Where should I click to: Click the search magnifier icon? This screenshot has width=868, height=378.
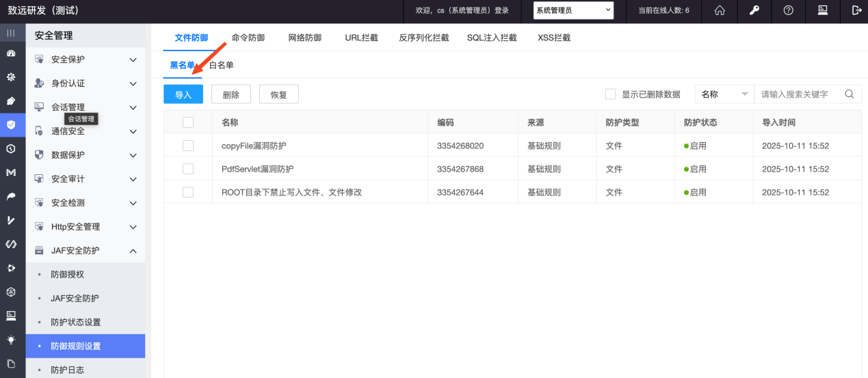pos(850,94)
